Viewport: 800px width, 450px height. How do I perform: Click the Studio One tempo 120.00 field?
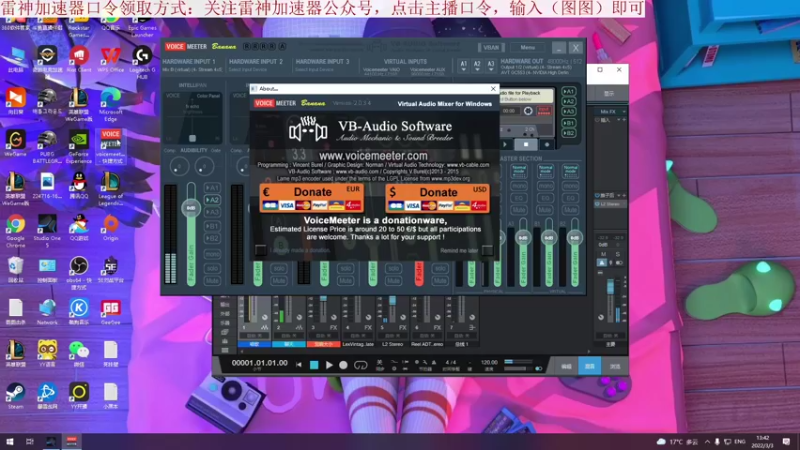489,362
